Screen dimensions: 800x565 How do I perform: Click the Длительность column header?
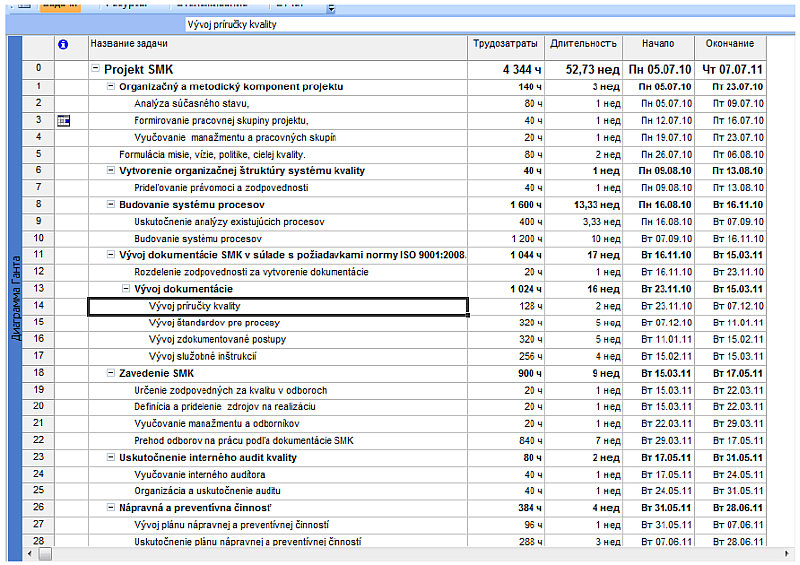click(x=583, y=48)
